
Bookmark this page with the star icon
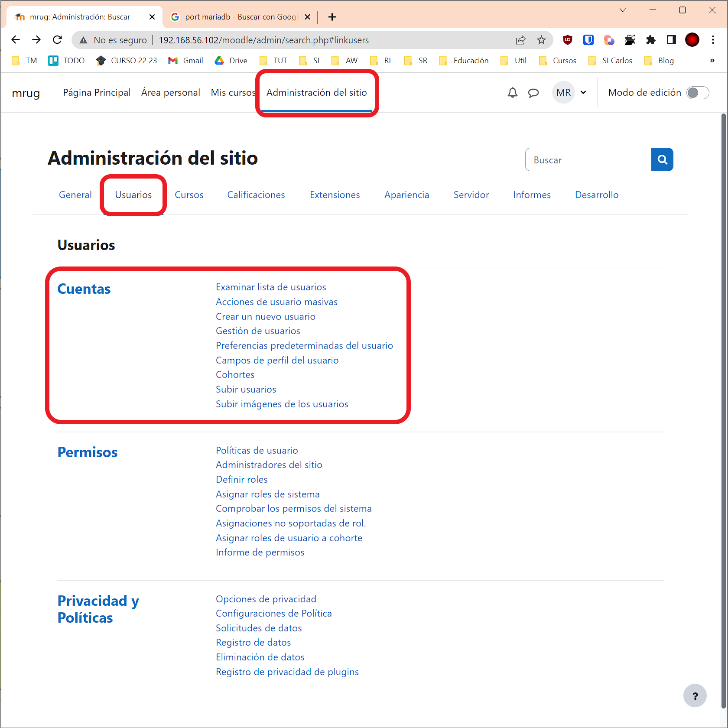click(x=541, y=40)
